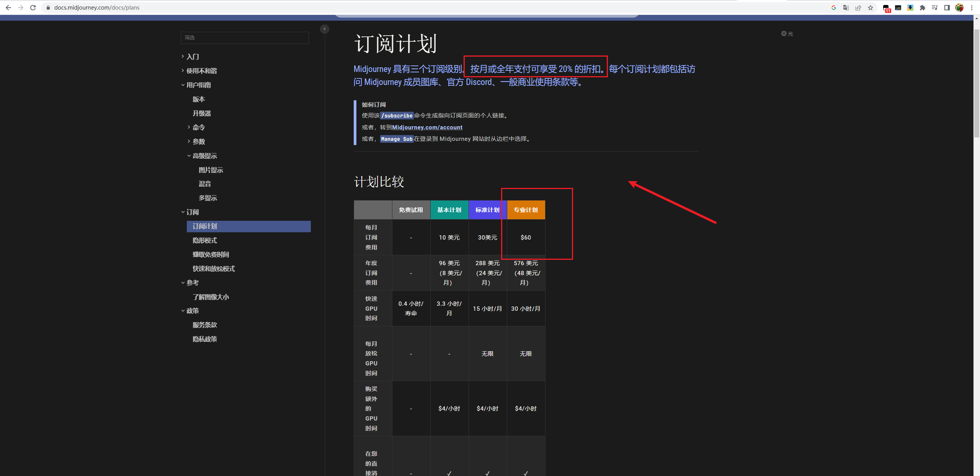Open the translate page icon

(846, 8)
